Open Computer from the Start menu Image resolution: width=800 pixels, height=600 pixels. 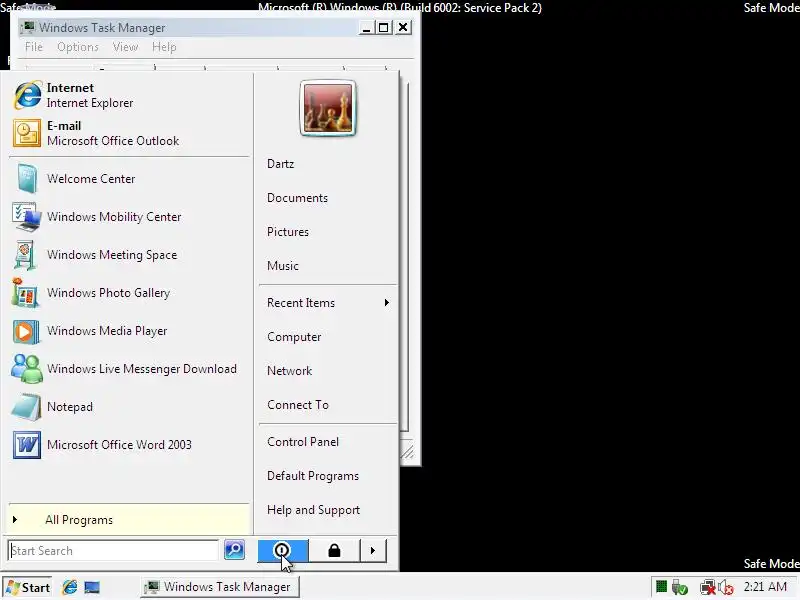328,337
